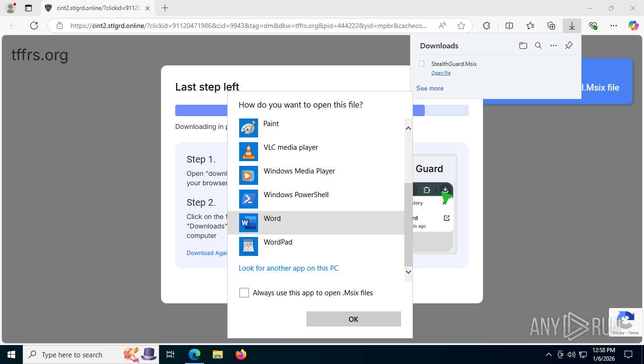644x364 pixels.
Task: Choose VLC media player icon
Action: click(248, 152)
